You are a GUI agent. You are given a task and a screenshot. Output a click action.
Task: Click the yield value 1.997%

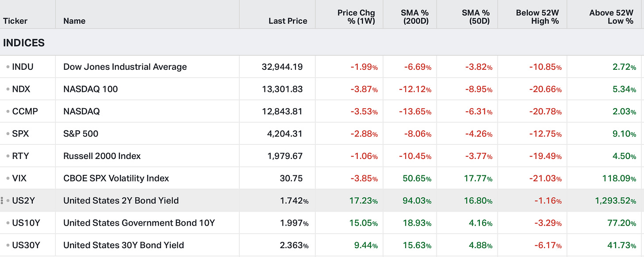(294, 223)
